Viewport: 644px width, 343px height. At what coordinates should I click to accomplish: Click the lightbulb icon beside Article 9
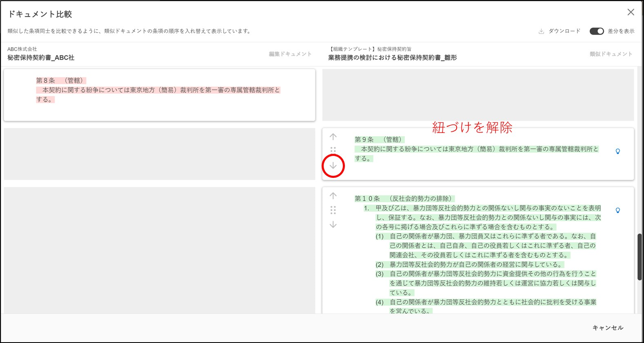[617, 151]
